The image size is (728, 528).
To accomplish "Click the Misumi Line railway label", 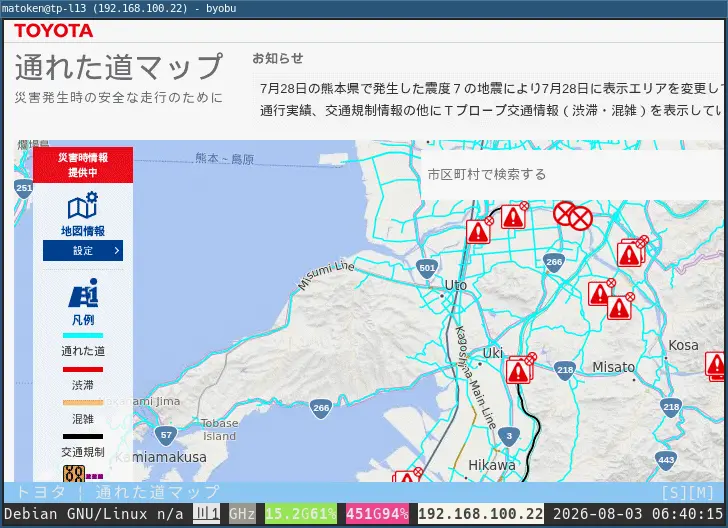I will (326, 275).
